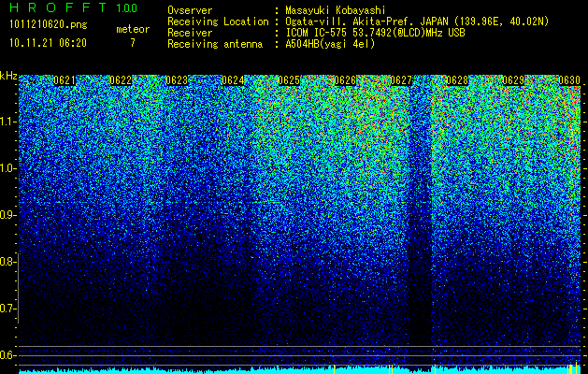Click the HROFFT 1.0.0 title text
The height and width of the screenshot is (374, 588).
(x=73, y=7)
